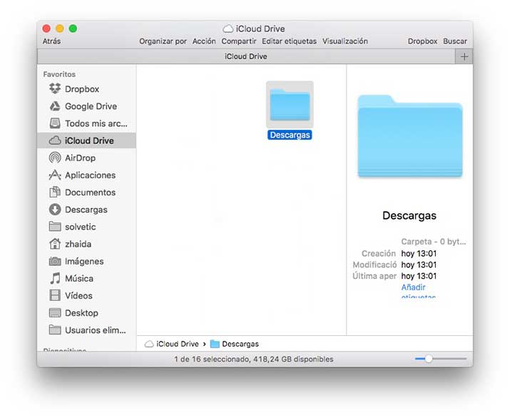Click Descargas title in preview pane

coord(409,215)
